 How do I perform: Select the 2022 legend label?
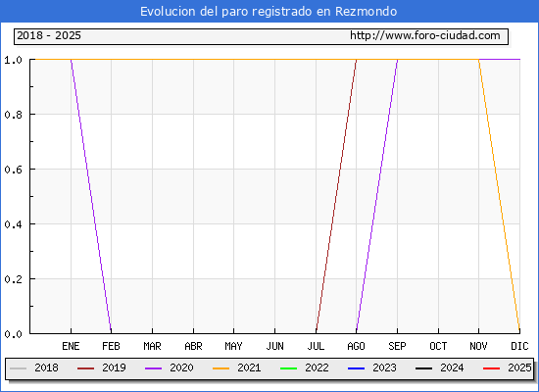[x=317, y=367]
